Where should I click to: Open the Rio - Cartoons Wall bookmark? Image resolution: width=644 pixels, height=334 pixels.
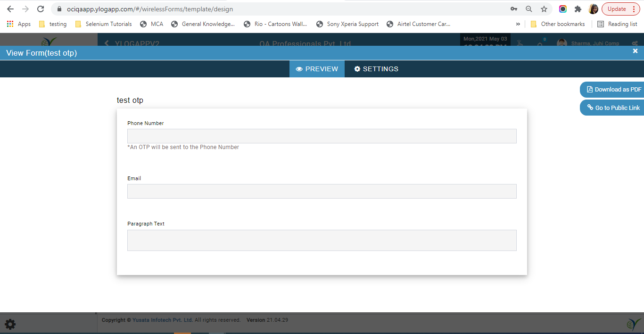tap(275, 24)
